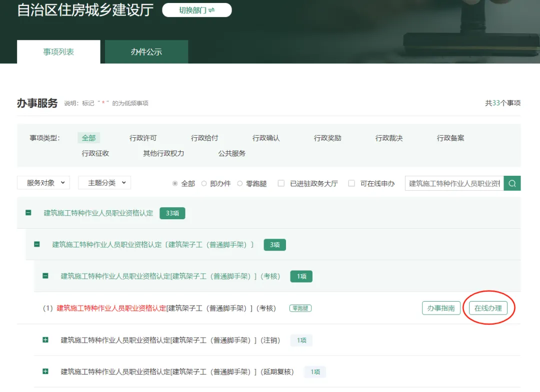This screenshot has width=540, height=392.
Task: Open the 办事指南 button
Action: 441,308
